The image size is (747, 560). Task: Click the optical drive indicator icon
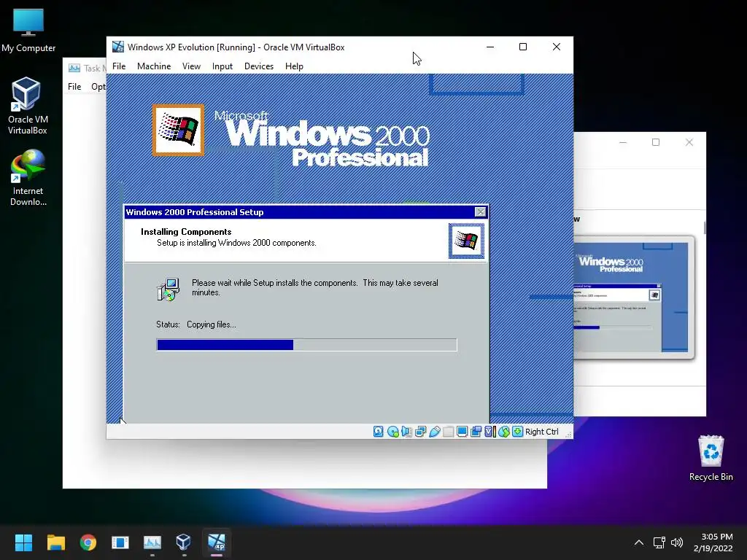392,432
